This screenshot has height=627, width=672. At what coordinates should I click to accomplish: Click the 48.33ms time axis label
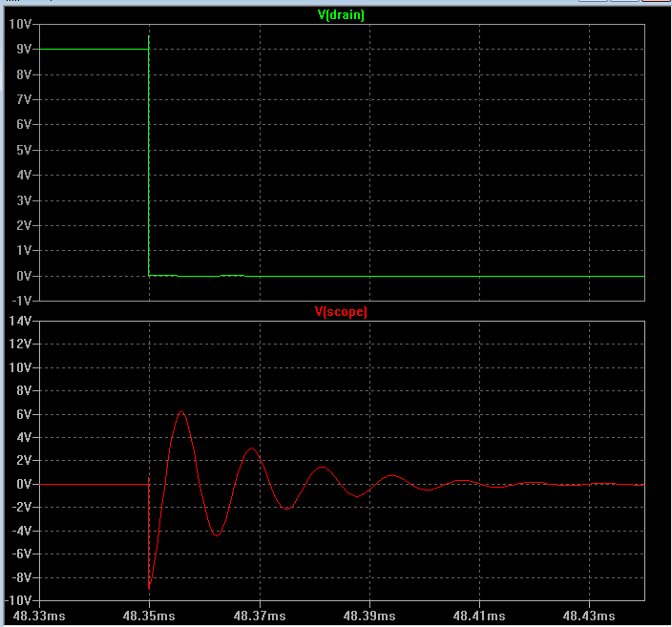pyautogui.click(x=39, y=616)
